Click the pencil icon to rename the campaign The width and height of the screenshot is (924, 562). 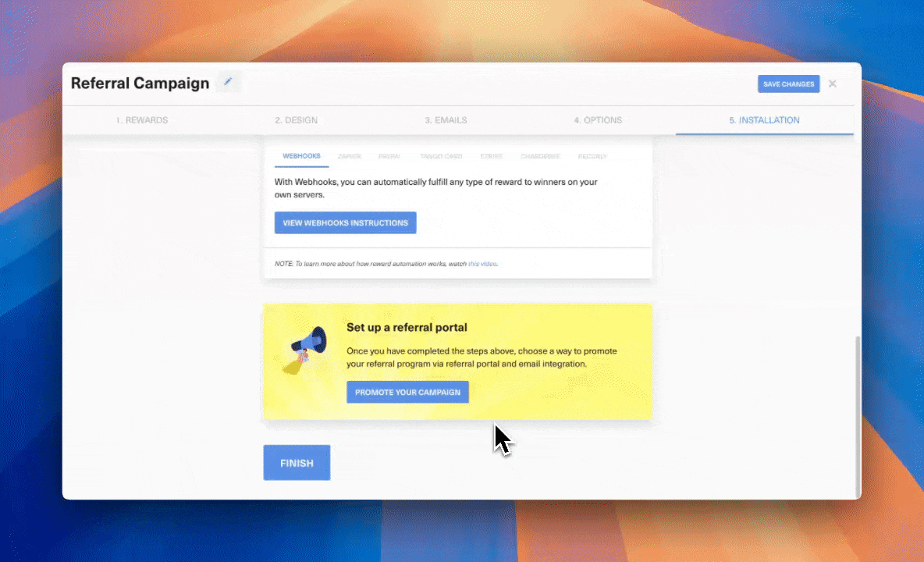click(228, 81)
